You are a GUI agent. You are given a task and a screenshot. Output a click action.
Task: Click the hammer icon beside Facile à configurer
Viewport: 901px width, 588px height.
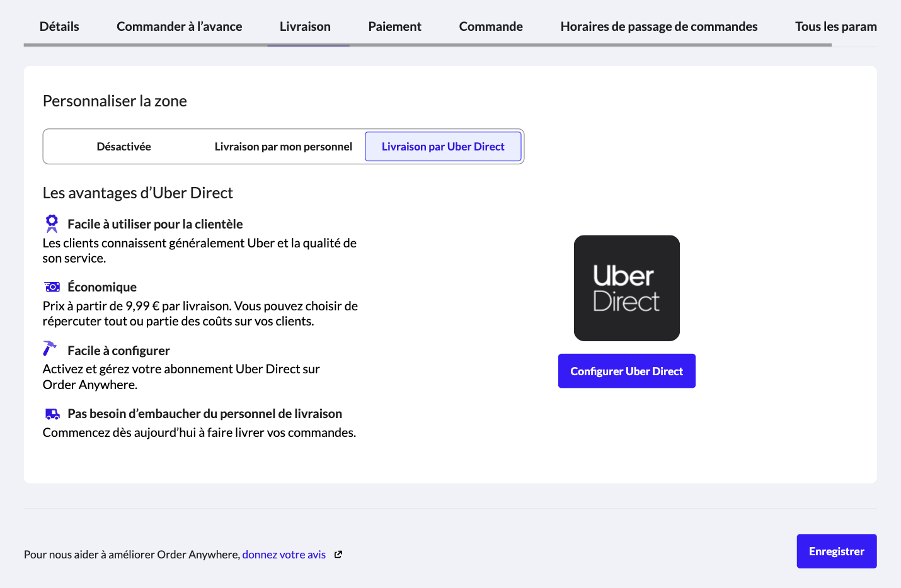(50, 349)
